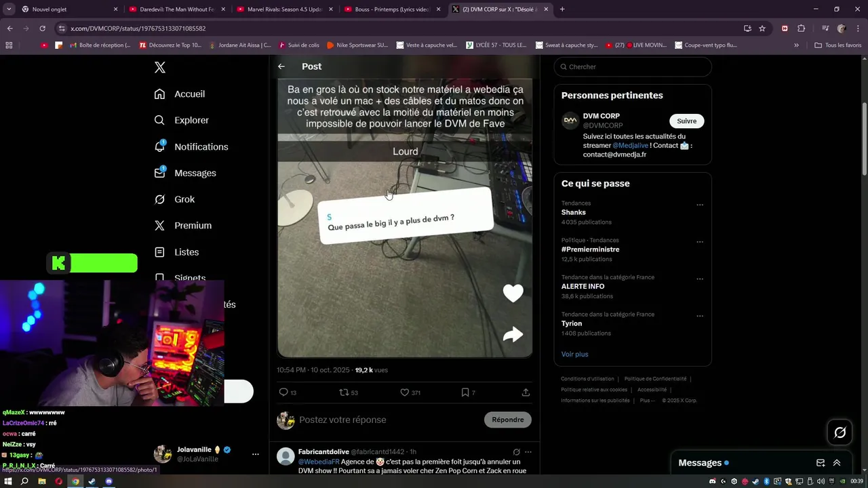The height and width of the screenshot is (488, 868).
Task: Open the Grok floating button
Action: coord(840,432)
